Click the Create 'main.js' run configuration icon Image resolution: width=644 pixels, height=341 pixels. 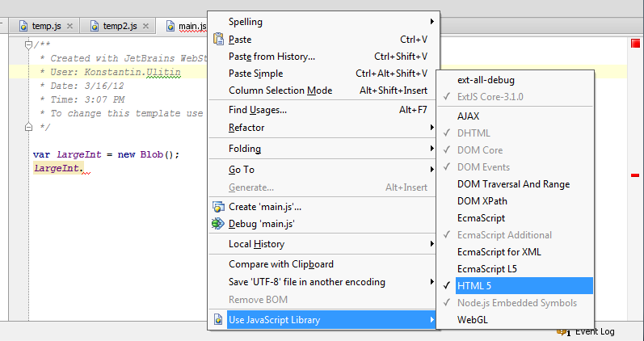click(x=218, y=207)
